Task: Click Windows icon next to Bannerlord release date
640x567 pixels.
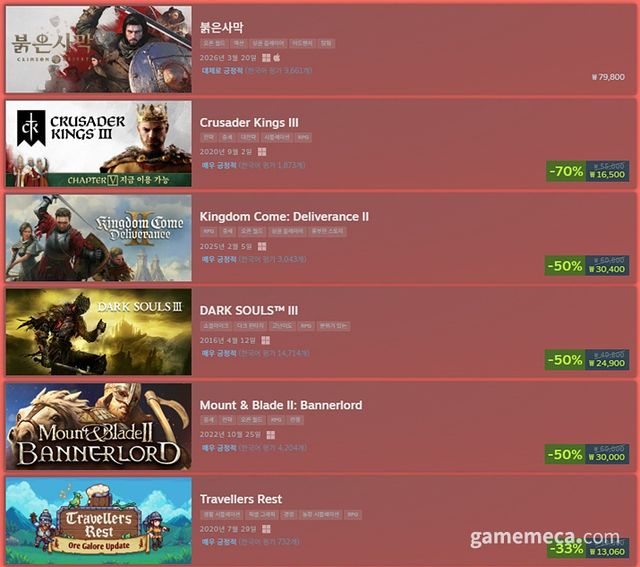Action: [x=270, y=435]
